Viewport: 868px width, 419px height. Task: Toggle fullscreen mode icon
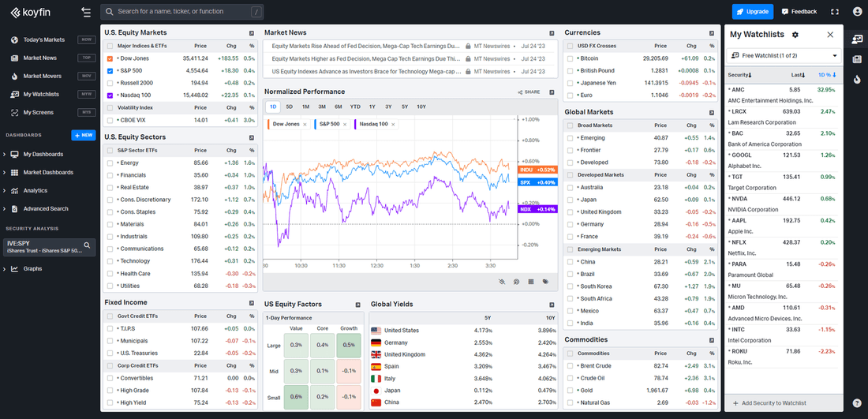(835, 12)
